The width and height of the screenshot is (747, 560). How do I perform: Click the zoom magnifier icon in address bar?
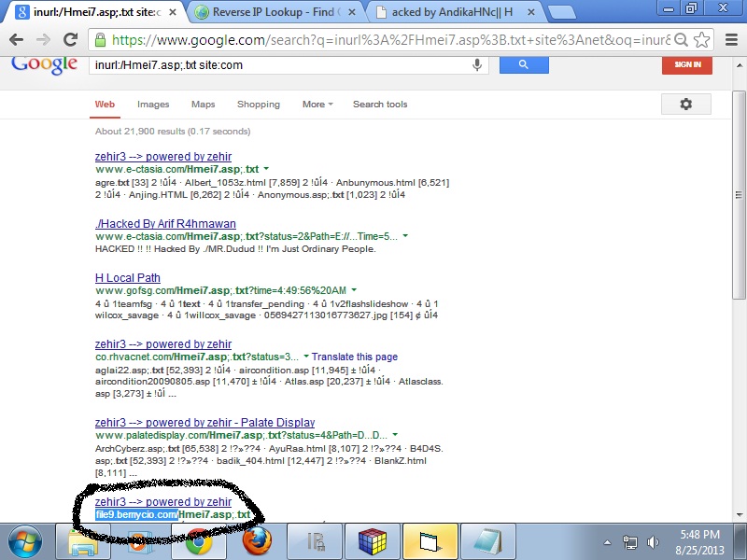682,39
